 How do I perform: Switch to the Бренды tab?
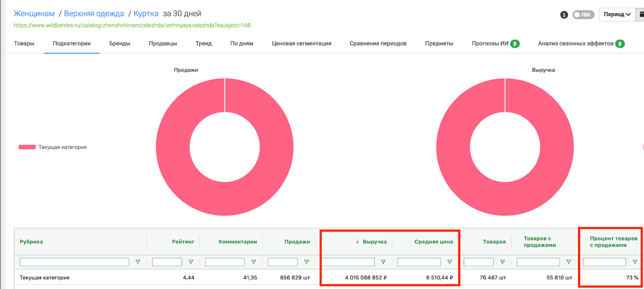click(119, 43)
